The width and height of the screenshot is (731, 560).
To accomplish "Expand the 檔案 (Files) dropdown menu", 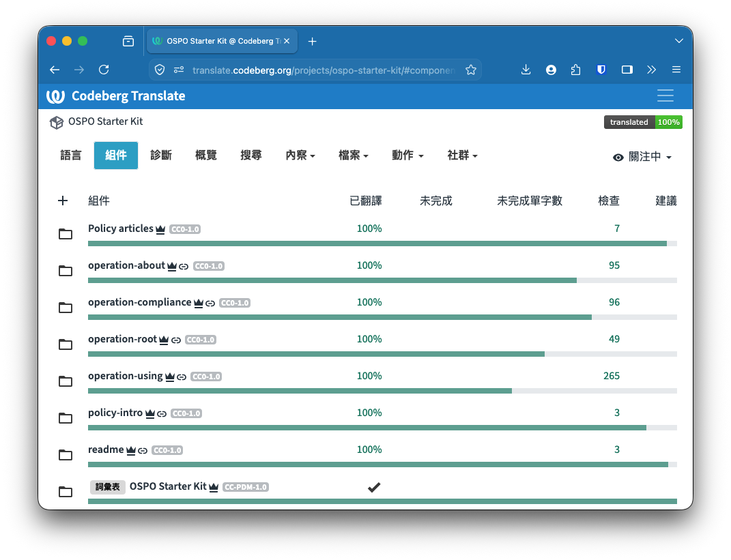I will click(x=354, y=155).
